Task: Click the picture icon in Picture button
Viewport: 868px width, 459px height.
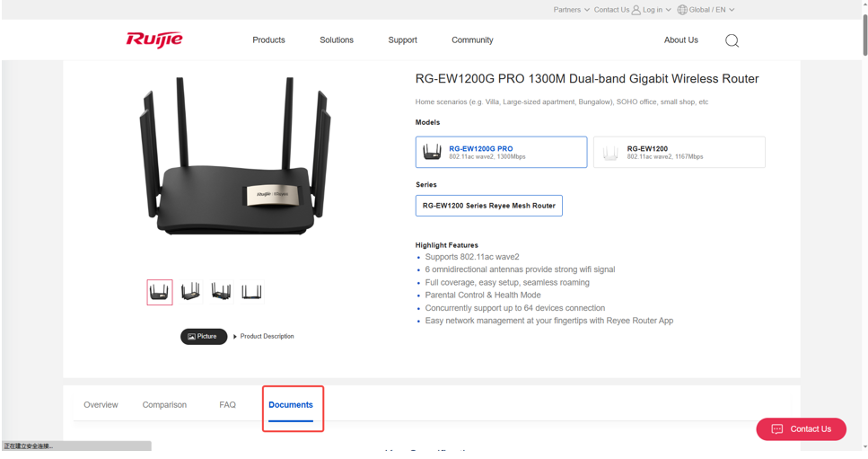Action: pyautogui.click(x=191, y=337)
